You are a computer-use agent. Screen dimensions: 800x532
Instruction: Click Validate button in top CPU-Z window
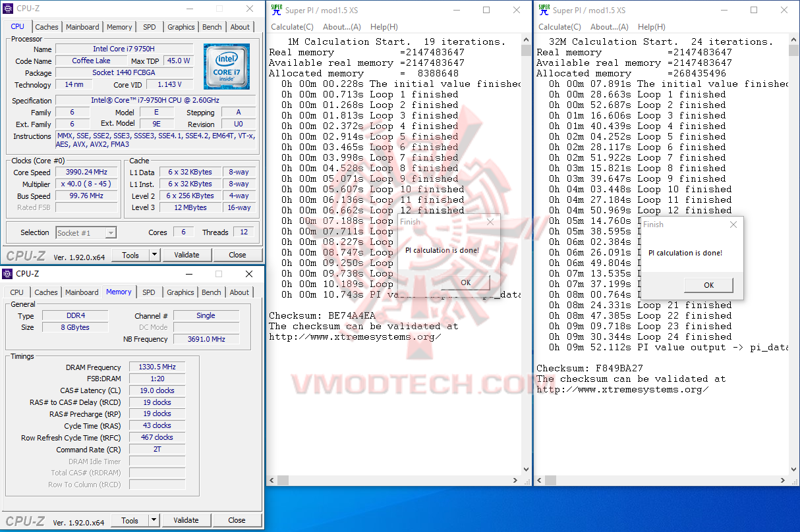[186, 255]
